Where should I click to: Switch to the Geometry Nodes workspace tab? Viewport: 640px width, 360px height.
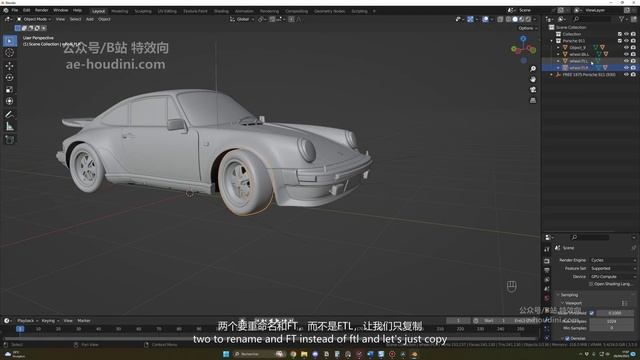click(329, 11)
